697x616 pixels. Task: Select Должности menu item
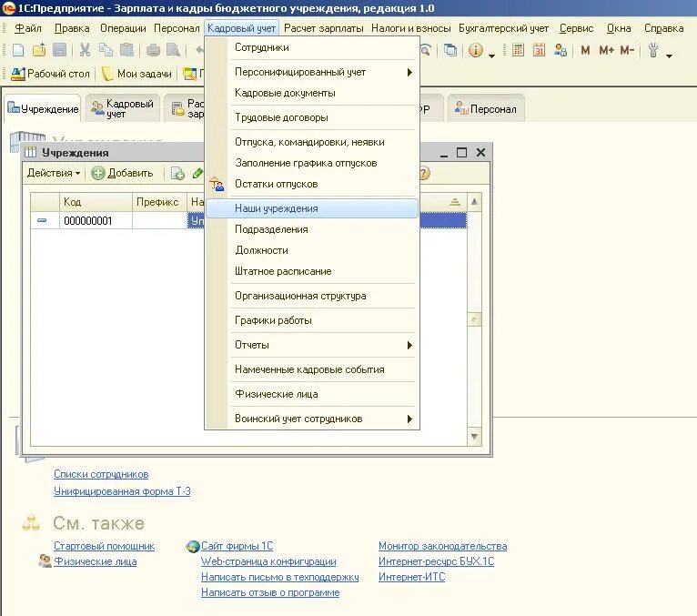[312, 250]
